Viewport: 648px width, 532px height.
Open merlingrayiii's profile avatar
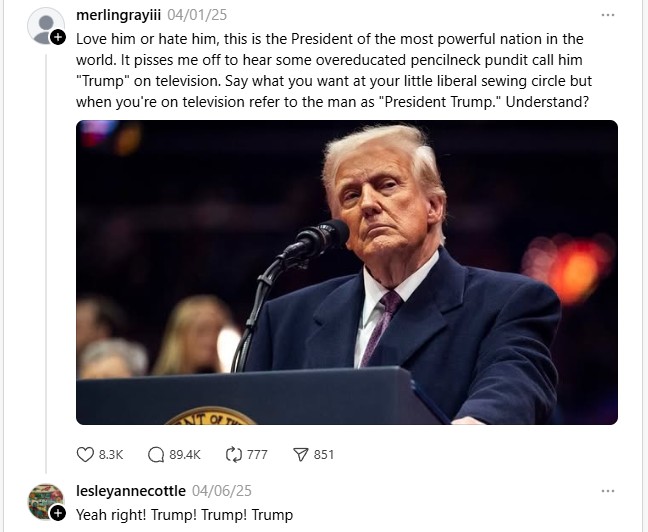[x=45, y=25]
